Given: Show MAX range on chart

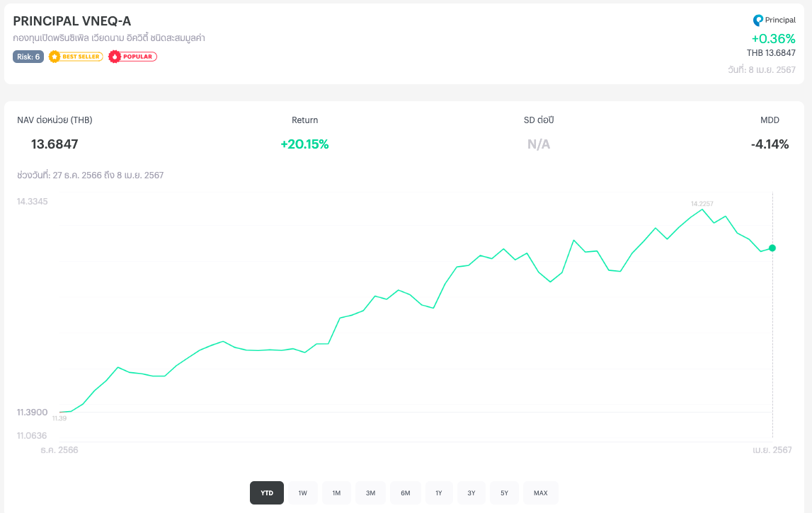Looking at the screenshot, I should [541, 492].
